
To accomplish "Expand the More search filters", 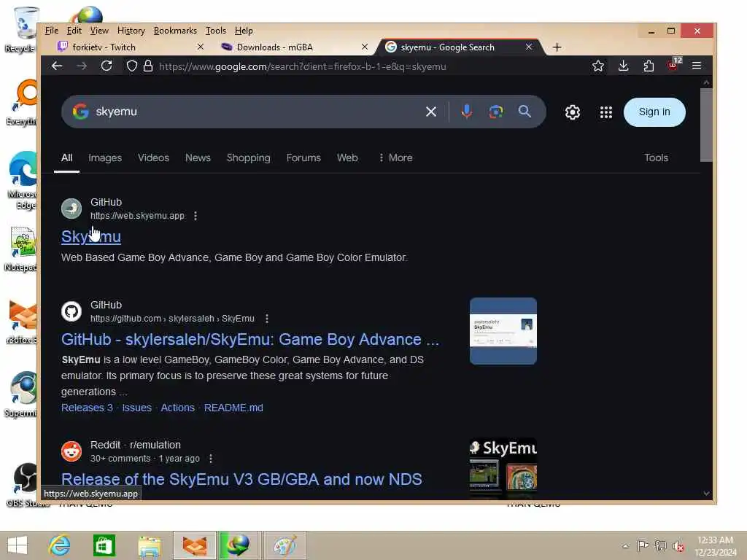I will pos(395,157).
